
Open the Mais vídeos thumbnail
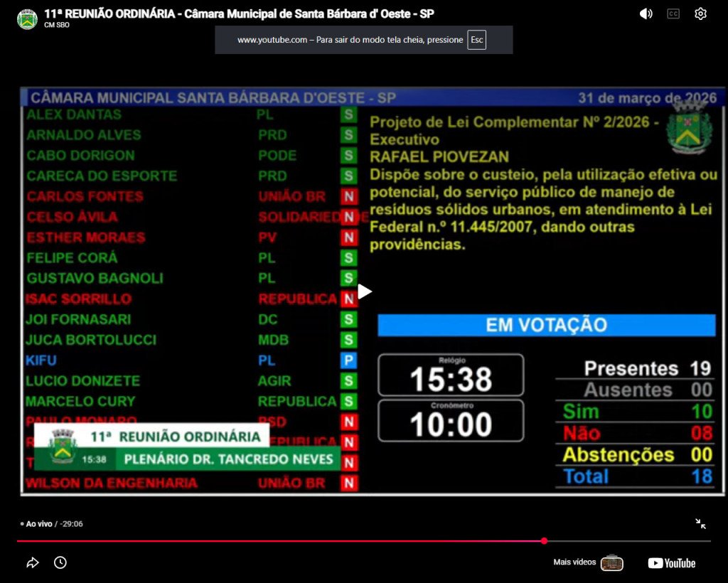coord(611,563)
